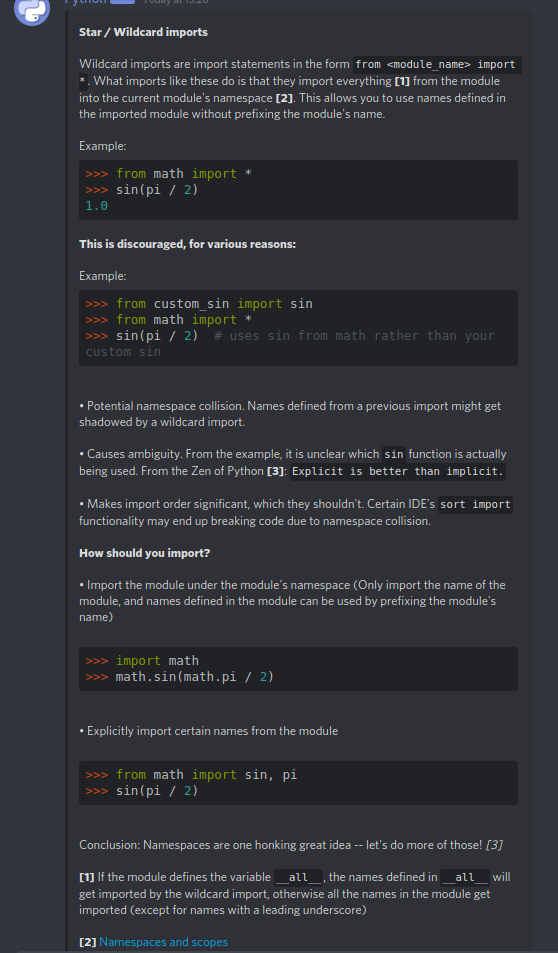
Task: Click the Star / Wildcard imports embed title
Action: click(x=143, y=32)
